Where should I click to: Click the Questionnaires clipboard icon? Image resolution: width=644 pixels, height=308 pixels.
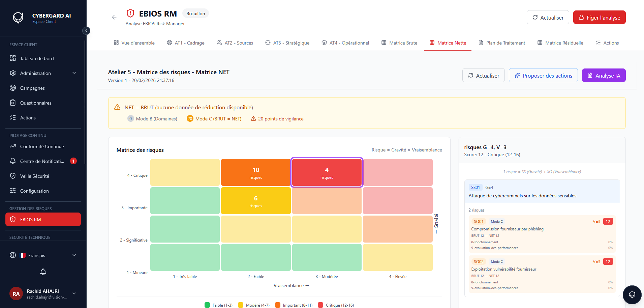pos(13,103)
